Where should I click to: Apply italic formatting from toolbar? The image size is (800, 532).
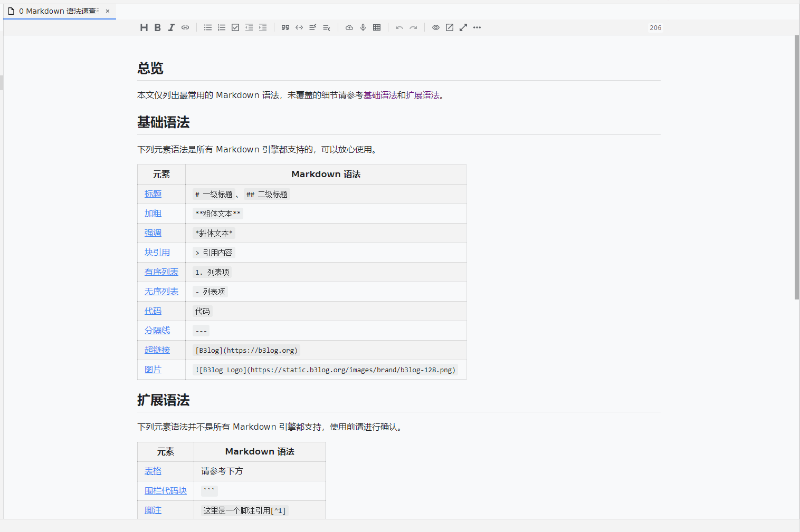pyautogui.click(x=171, y=27)
